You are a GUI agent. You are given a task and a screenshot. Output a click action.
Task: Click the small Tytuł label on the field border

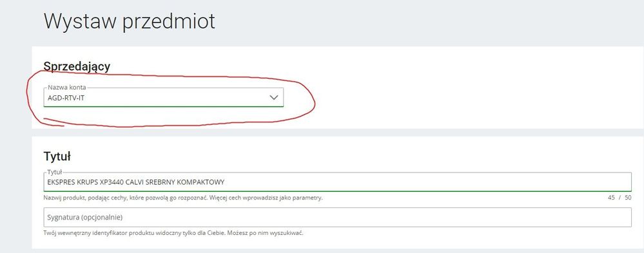(x=54, y=173)
